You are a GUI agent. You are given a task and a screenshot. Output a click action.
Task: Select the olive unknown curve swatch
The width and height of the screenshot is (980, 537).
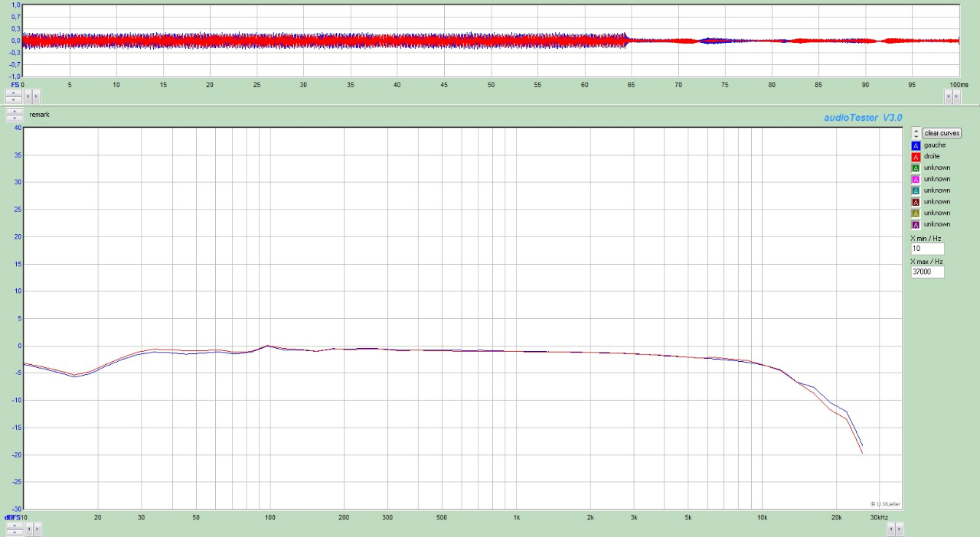point(916,213)
